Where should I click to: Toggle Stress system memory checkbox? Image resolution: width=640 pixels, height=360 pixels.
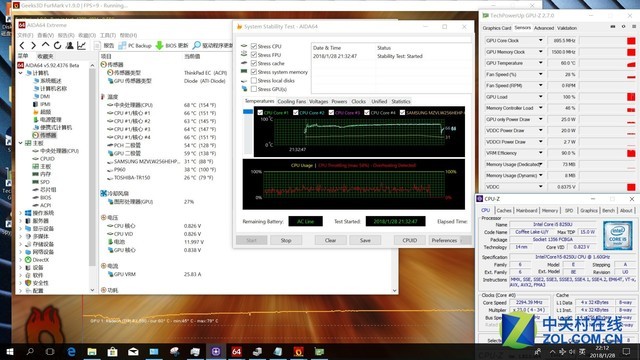(254, 72)
